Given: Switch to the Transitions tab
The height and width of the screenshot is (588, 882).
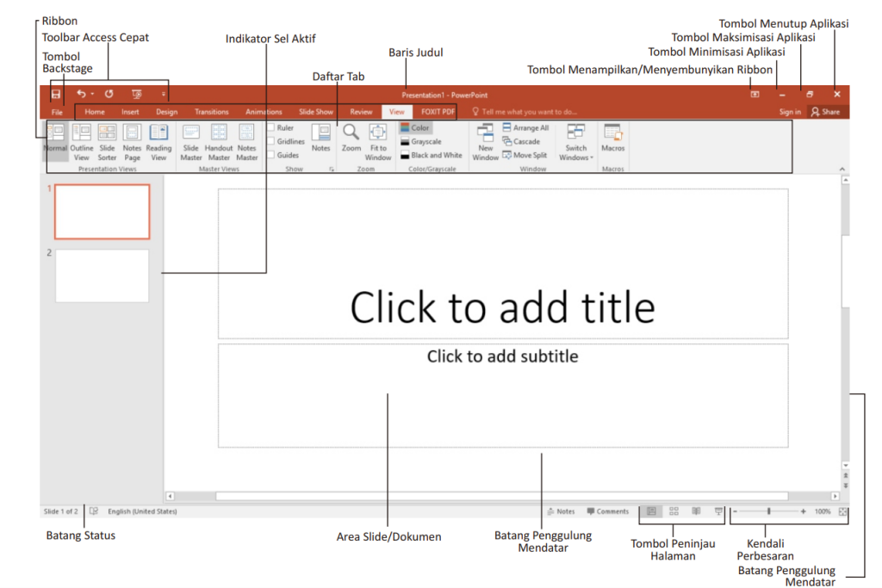Looking at the screenshot, I should click(x=211, y=112).
